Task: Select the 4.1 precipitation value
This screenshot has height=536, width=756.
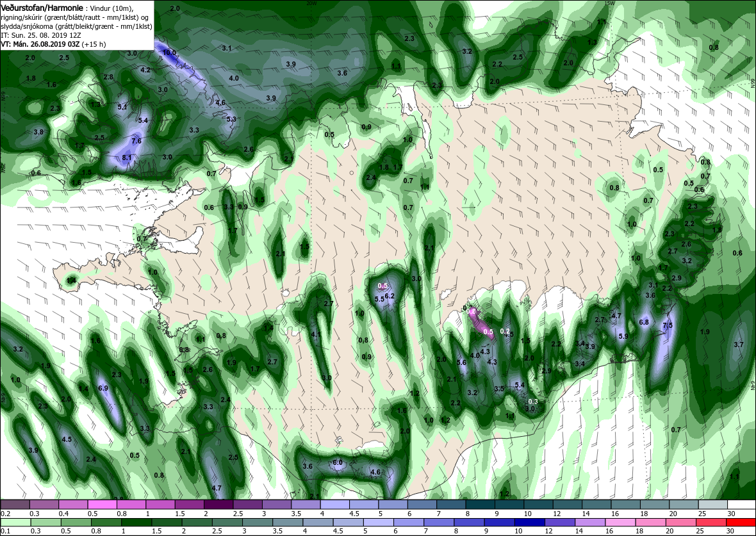Action: click(x=316, y=334)
